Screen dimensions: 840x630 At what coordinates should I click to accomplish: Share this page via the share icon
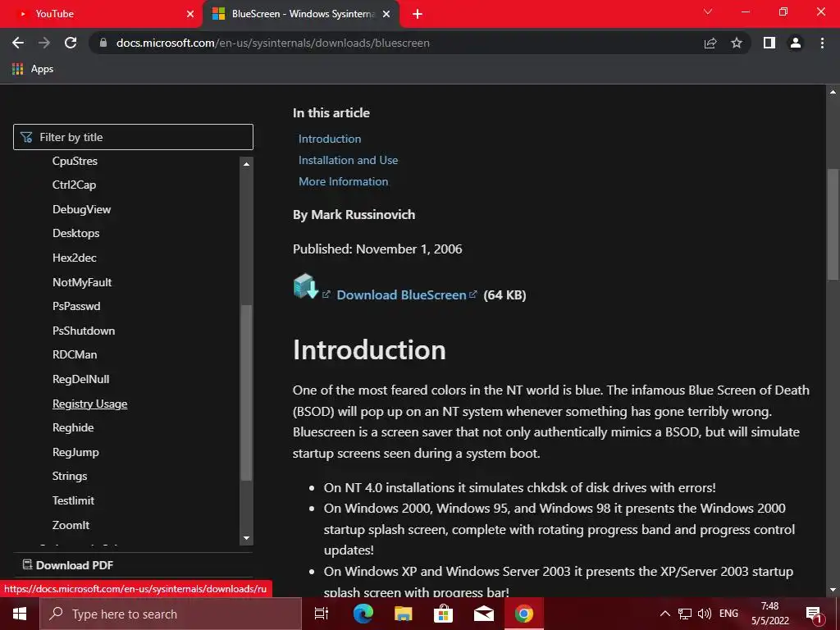tap(710, 43)
